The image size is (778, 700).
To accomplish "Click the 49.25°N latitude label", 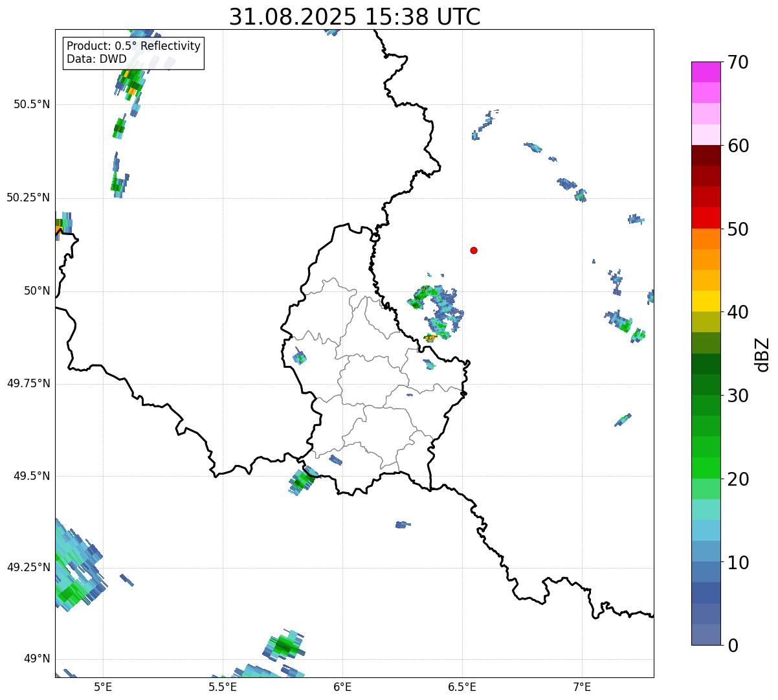I will [x=28, y=568].
